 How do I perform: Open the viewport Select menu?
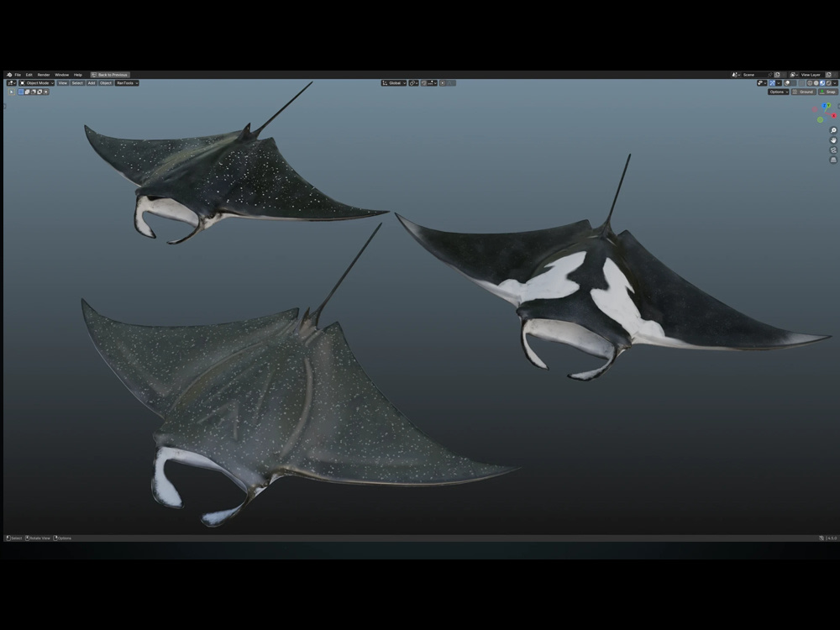point(77,83)
